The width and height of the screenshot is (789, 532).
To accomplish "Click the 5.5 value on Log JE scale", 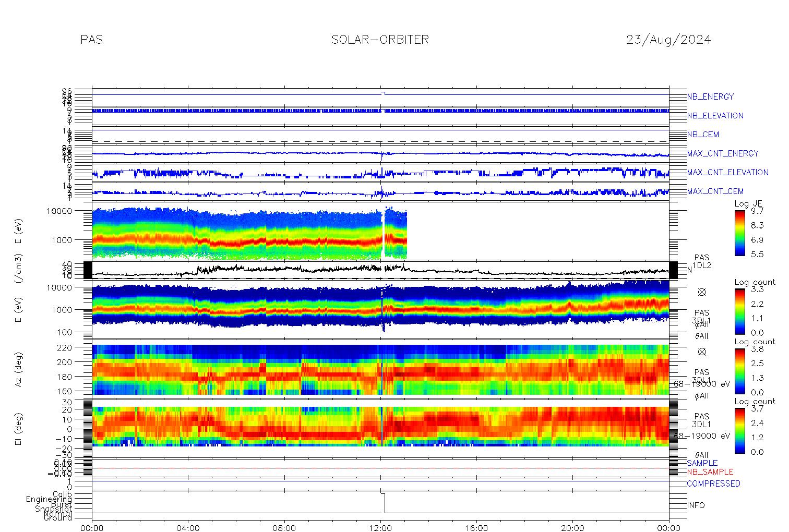I will click(757, 255).
